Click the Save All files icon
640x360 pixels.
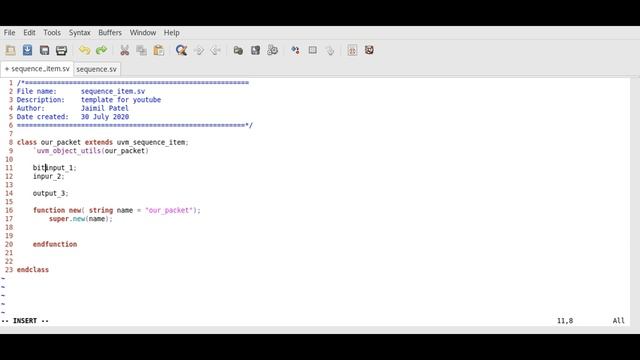coord(44,50)
